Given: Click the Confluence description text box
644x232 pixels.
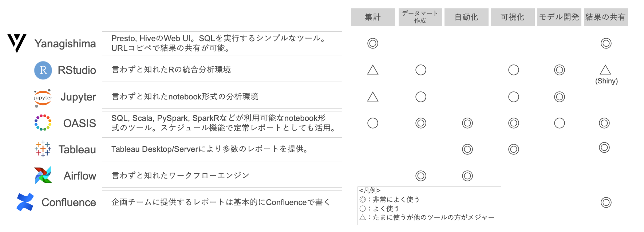Looking at the screenshot, I should 222,202.
